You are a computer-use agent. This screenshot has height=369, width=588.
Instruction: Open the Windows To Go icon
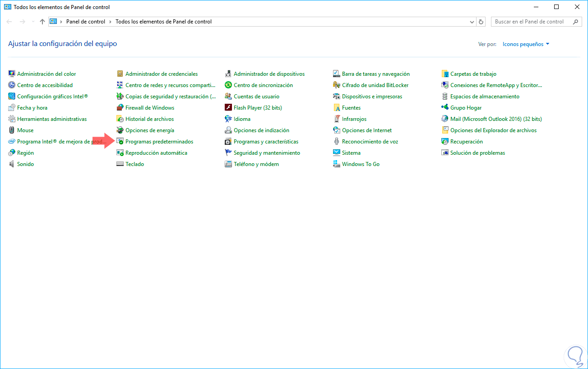point(337,164)
